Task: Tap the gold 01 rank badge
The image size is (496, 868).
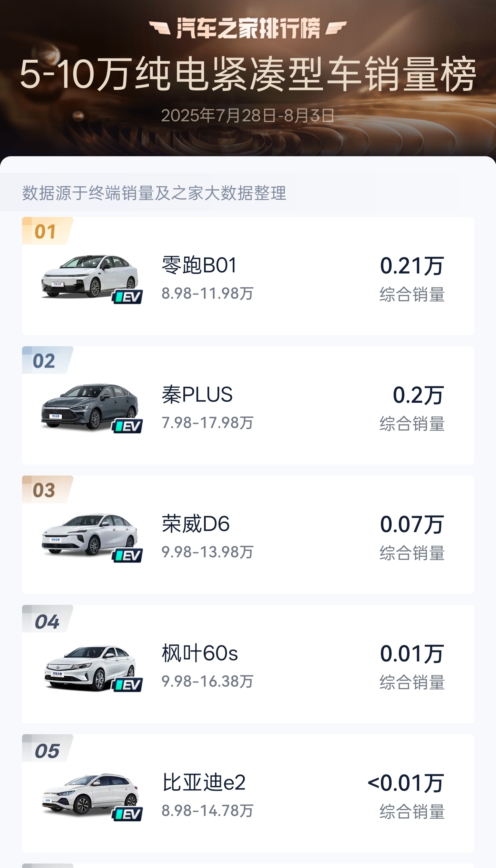Action: (x=48, y=231)
